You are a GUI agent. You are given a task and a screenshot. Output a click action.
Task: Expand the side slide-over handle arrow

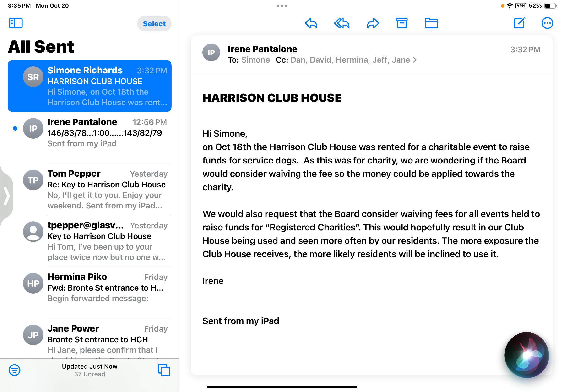(6, 196)
